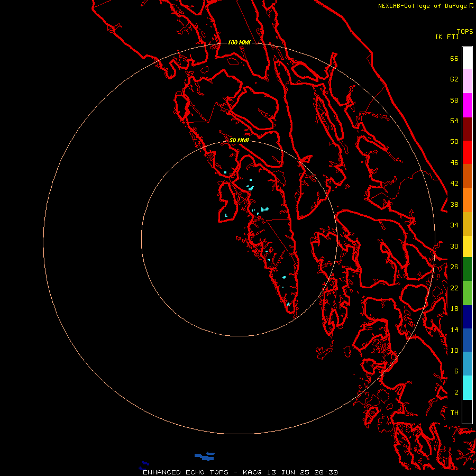Click the 54 legend value
The image size is (476, 476).
(x=454, y=121)
